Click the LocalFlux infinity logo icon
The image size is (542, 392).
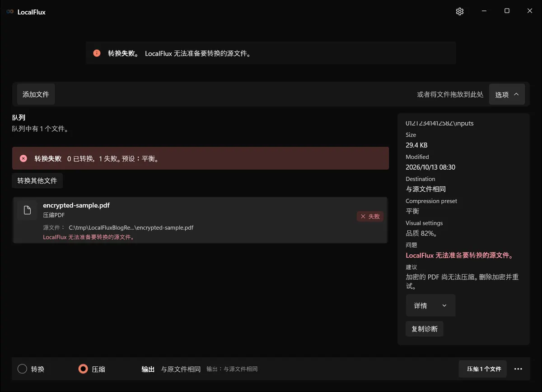click(10, 12)
